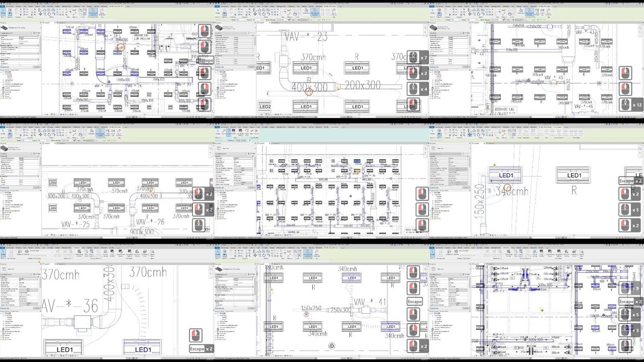Viewport: 644px width, 362px height.
Task: Select Modify arrow tool in 1100x300 duct frame
Action: tap(3, 13)
